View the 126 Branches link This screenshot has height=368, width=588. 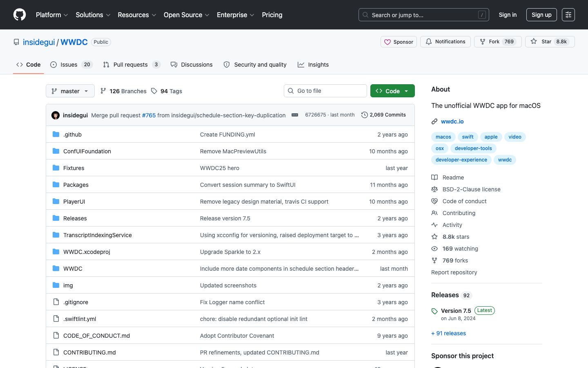[123, 91]
